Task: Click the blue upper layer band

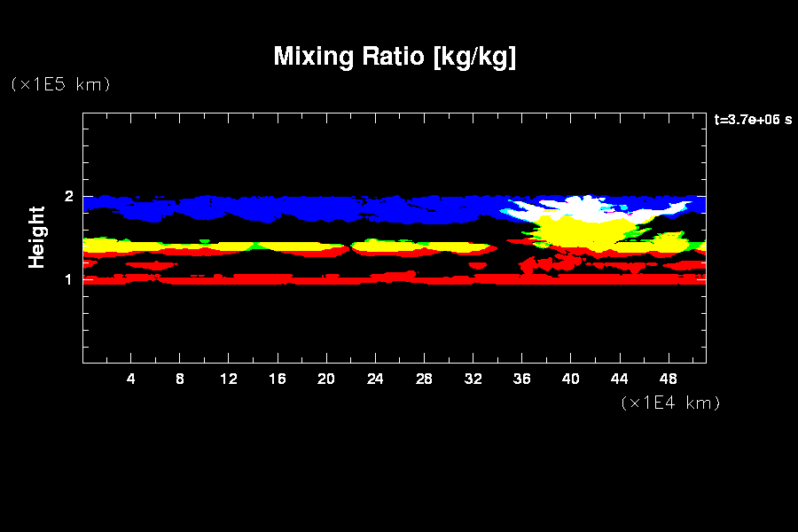Action: 266,207
